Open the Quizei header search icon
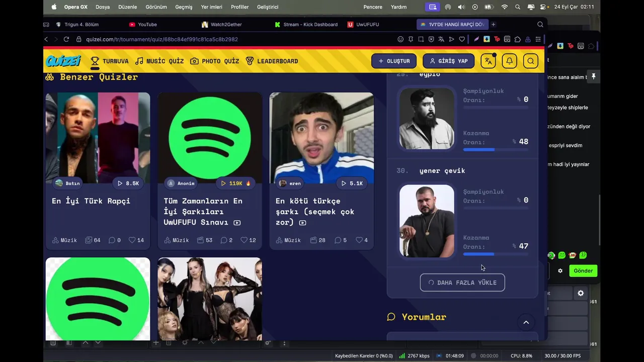Viewport: 644px width, 362px height. point(531,61)
